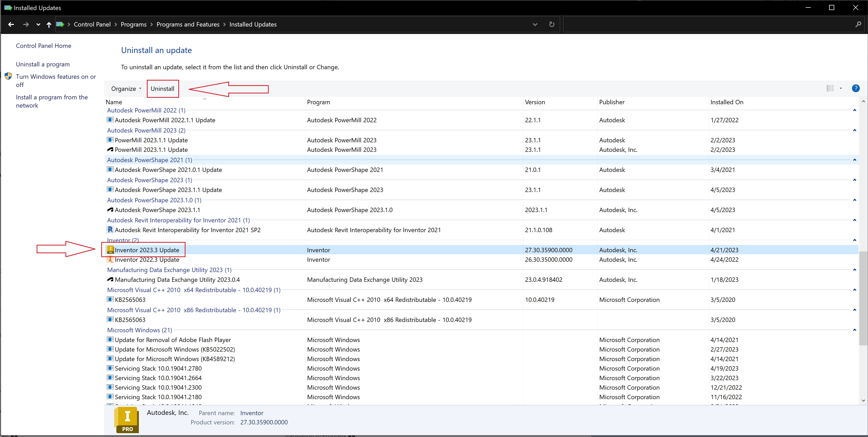Click the search magnifier icon

[x=858, y=24]
